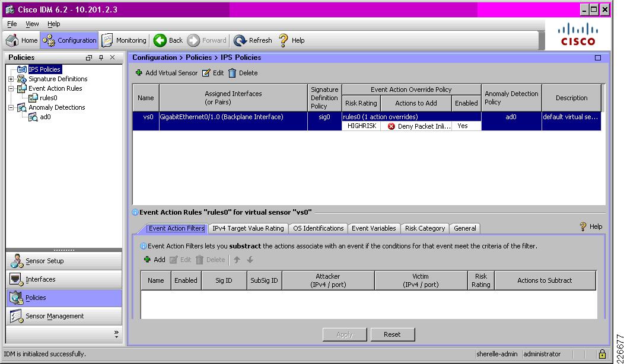Delete the selected virtual sensor

coord(243,73)
